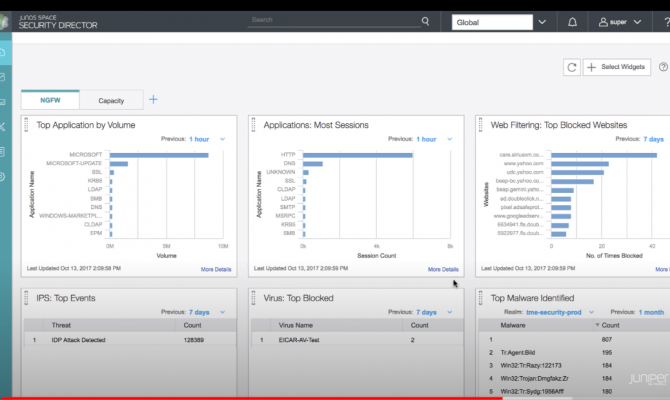Click the Search input field
670x400 pixels.
pyautogui.click(x=334, y=21)
